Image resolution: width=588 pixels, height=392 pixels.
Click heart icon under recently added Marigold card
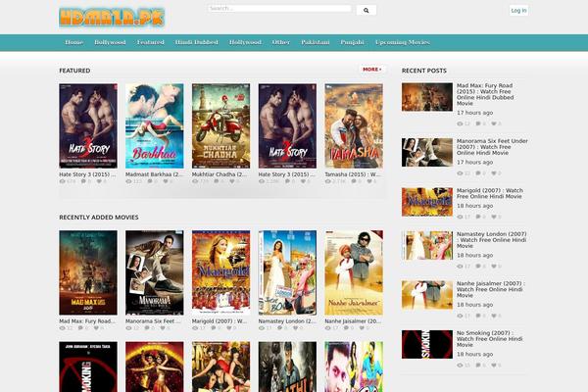pos(229,328)
